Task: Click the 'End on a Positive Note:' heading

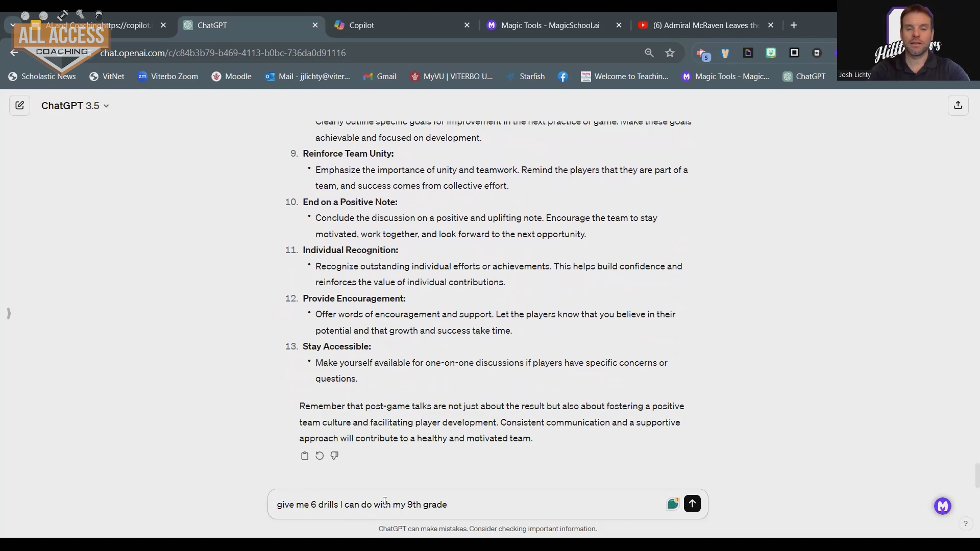Action: (x=350, y=202)
